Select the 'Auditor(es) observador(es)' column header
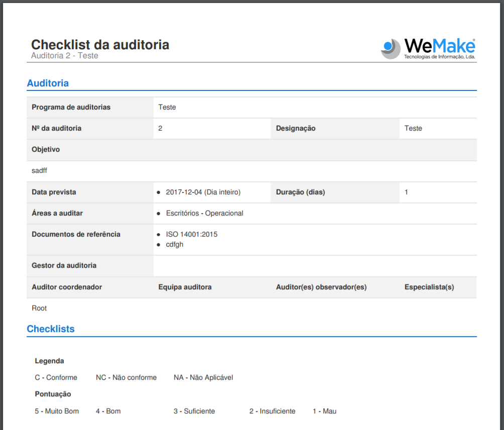 point(321,287)
